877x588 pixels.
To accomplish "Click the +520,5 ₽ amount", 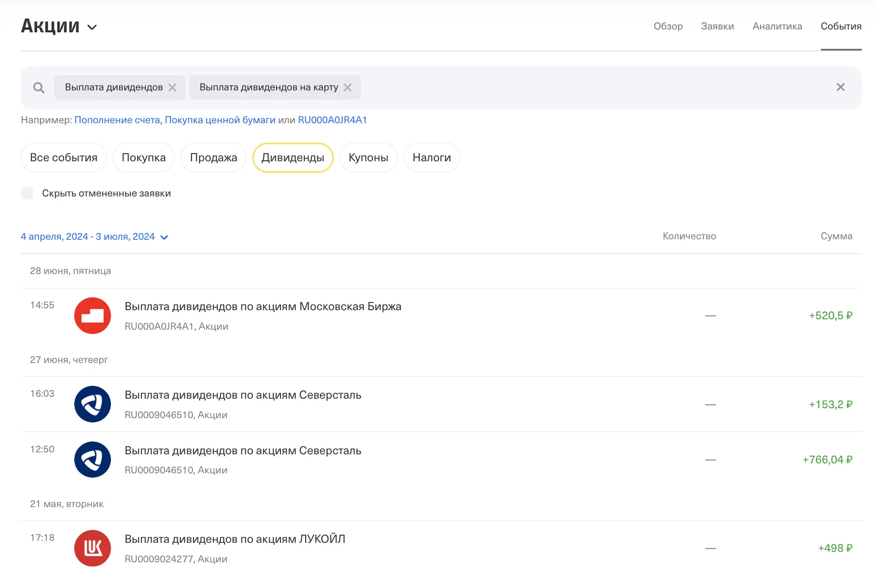I will 831,315.
